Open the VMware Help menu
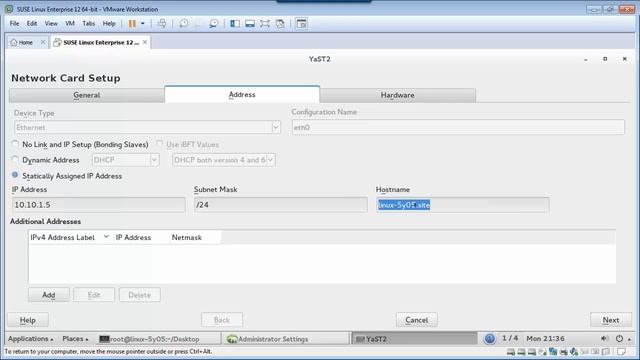The image size is (640, 360). (109, 24)
